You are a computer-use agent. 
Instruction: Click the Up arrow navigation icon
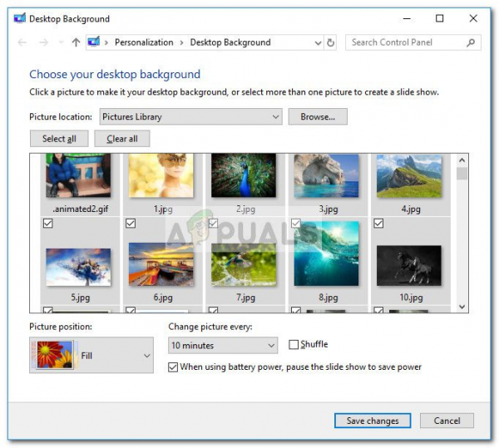point(76,42)
